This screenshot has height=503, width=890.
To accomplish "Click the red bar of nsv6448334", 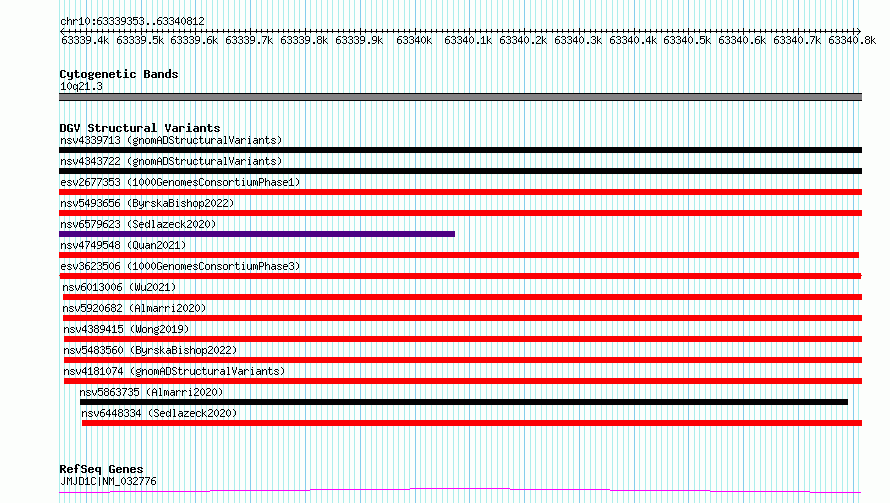I will [x=472, y=423].
